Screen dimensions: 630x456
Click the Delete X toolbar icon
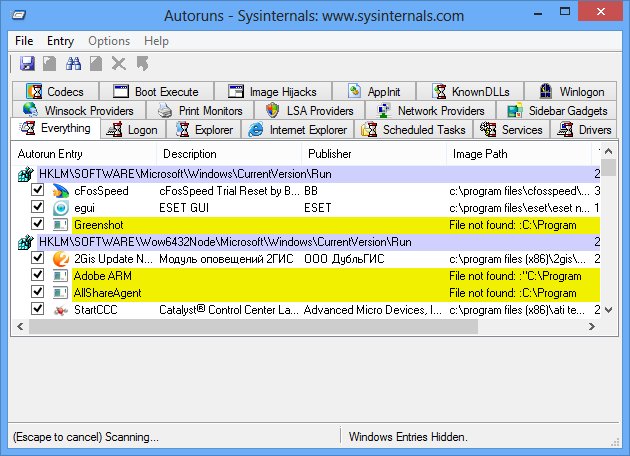(119, 63)
